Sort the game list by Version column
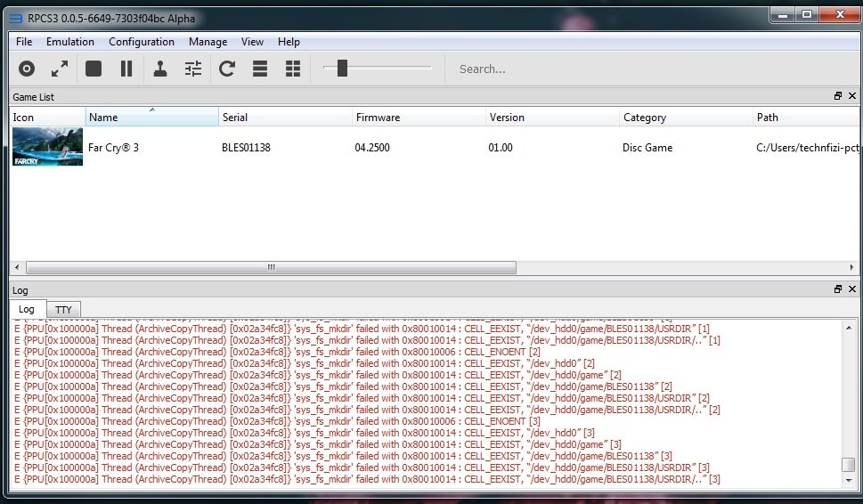863x504 pixels. (x=552, y=118)
